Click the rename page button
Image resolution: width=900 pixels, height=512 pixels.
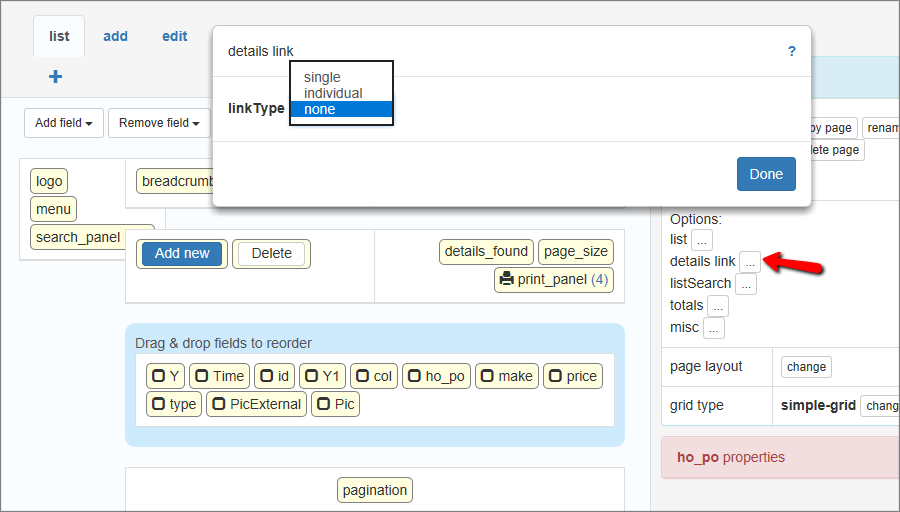click(882, 128)
